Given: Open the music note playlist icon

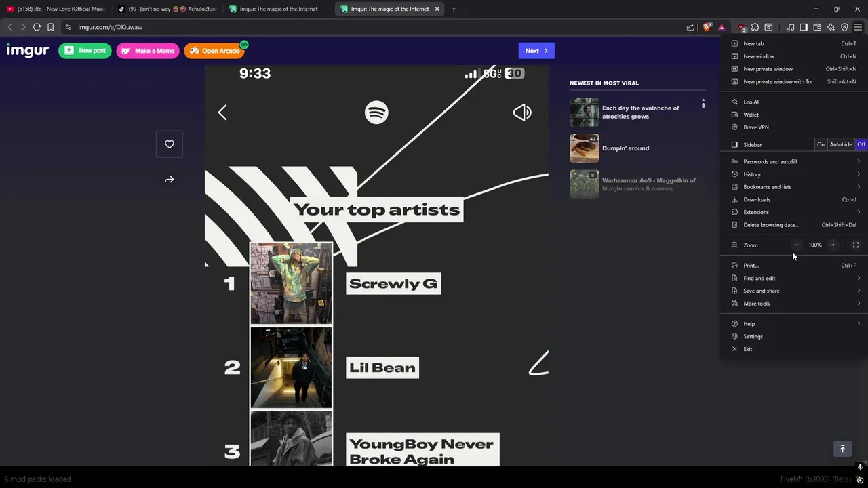Looking at the screenshot, I should pyautogui.click(x=790, y=27).
